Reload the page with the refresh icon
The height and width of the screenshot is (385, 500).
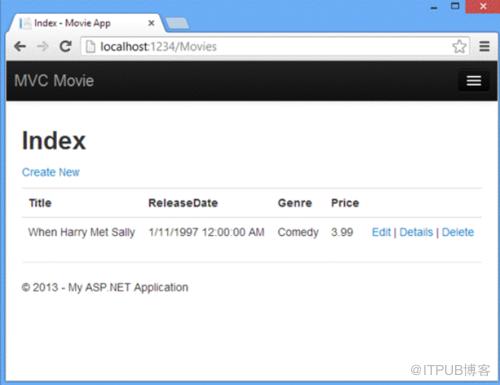click(65, 46)
